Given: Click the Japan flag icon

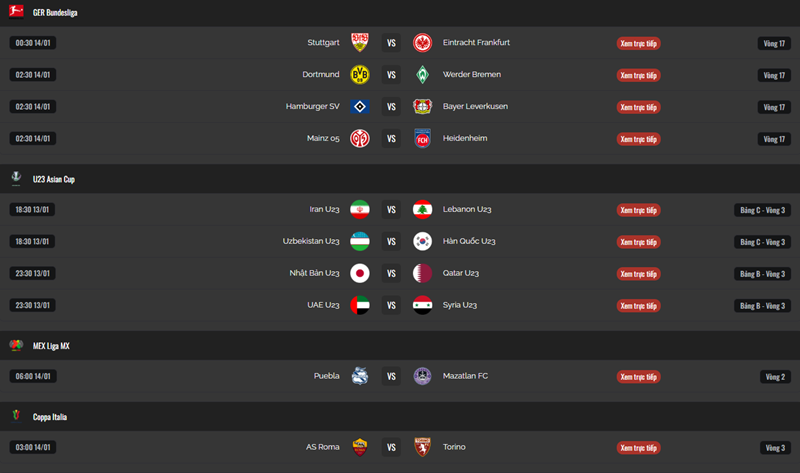Looking at the screenshot, I should click(x=360, y=273).
